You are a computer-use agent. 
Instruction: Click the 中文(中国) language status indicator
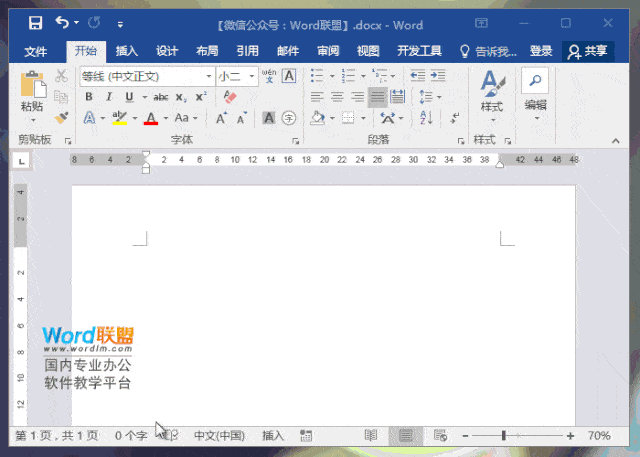point(220,436)
